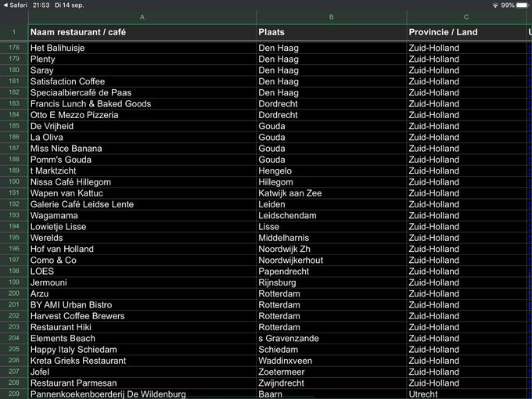
Task: Select cell 'Wapen van Kattuc'
Action: [x=142, y=193]
